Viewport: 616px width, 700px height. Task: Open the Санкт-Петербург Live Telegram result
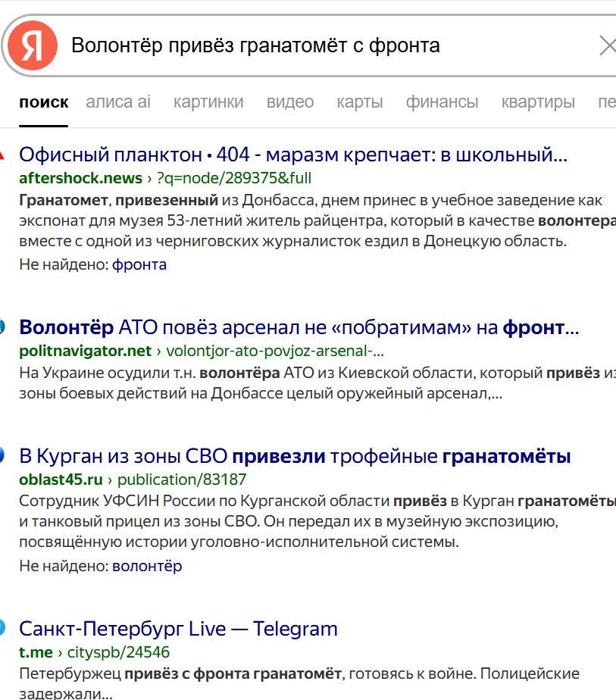pos(178,629)
